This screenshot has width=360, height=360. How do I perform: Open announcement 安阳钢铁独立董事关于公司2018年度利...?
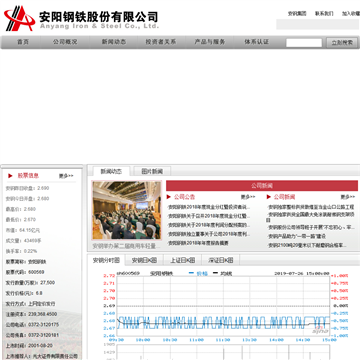point(209,234)
